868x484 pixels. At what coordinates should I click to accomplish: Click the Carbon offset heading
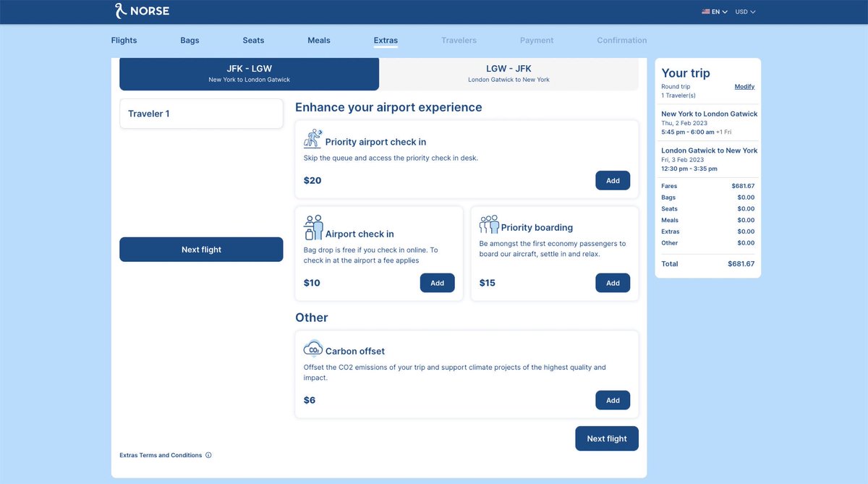355,351
